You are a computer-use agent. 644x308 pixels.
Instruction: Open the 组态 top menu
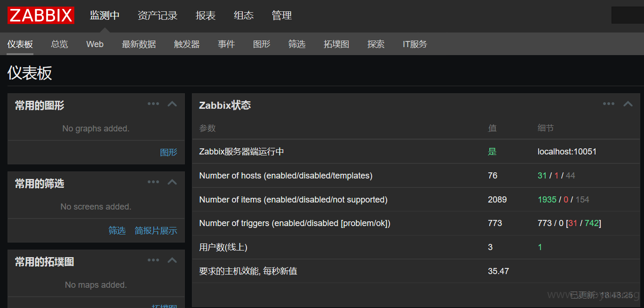244,16
